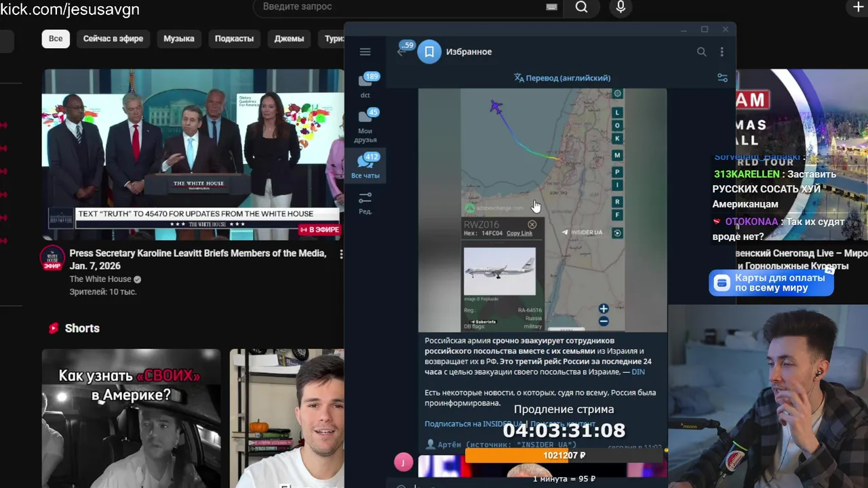Select the Музыка filter chip

(179, 39)
